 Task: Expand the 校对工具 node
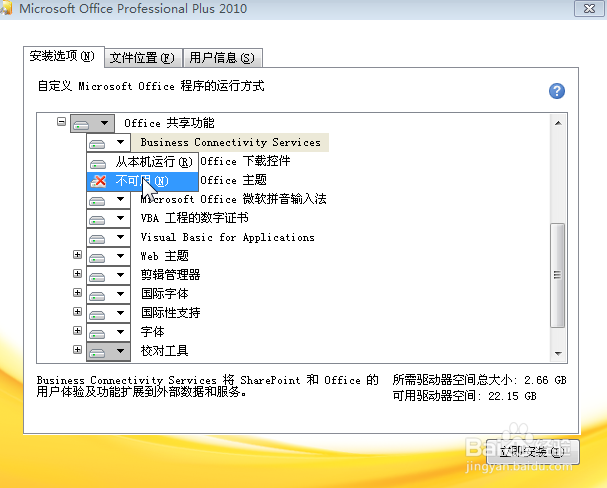[77, 349]
